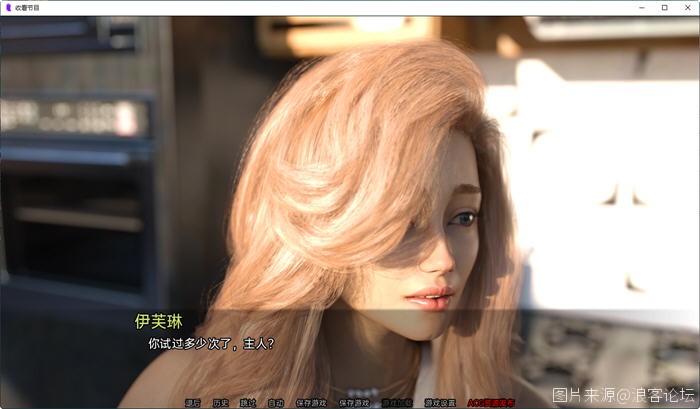Screen dimensions: 700x409
Task: Open the left 保存游戏 save menu
Action: click(311, 402)
